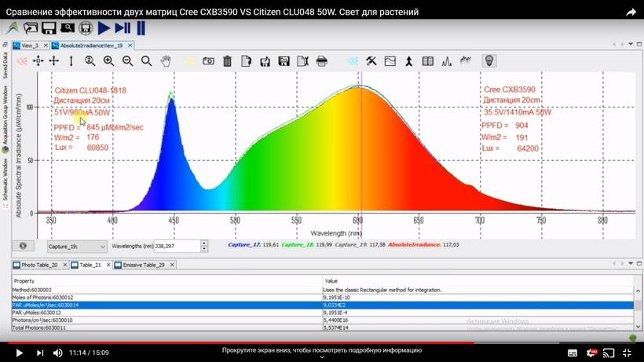Click the zoom-to-region magnifier icon
644x362 pixels.
(x=90, y=61)
